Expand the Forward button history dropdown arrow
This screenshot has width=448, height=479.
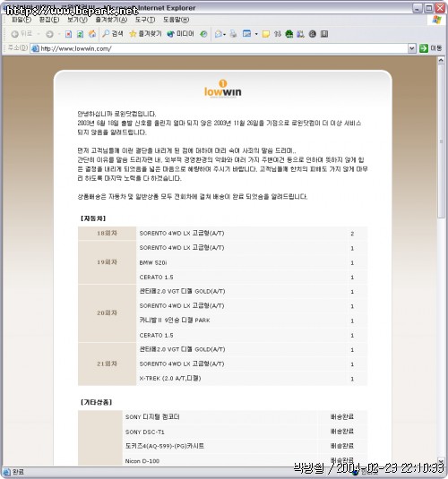(x=59, y=34)
